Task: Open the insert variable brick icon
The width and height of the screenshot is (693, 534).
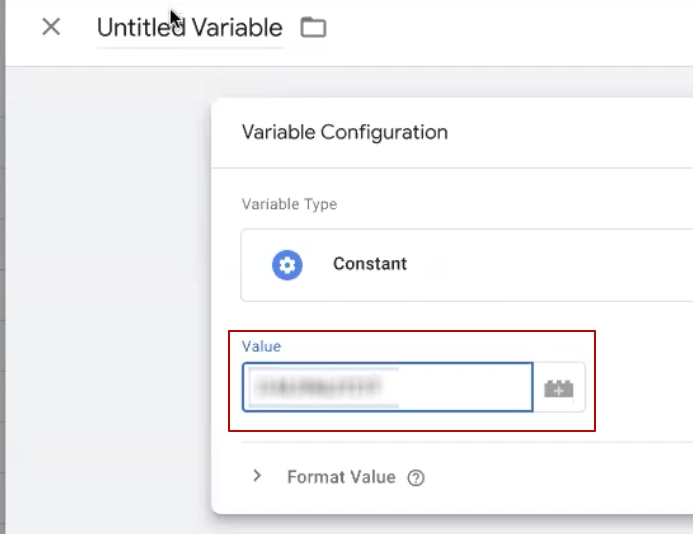Action: 559,388
